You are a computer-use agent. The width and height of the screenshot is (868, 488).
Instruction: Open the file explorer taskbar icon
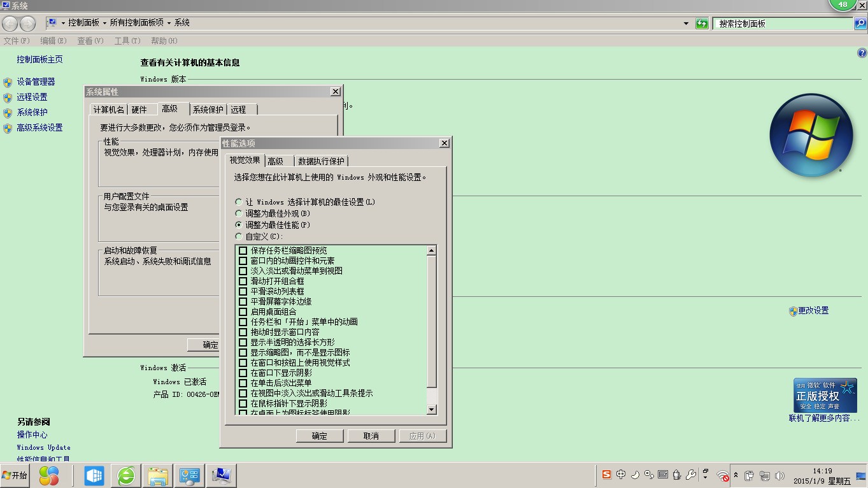(x=157, y=475)
